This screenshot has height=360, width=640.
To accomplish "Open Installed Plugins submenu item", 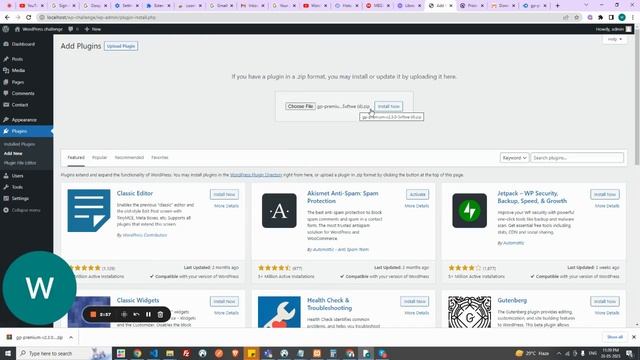I will 20,144.
